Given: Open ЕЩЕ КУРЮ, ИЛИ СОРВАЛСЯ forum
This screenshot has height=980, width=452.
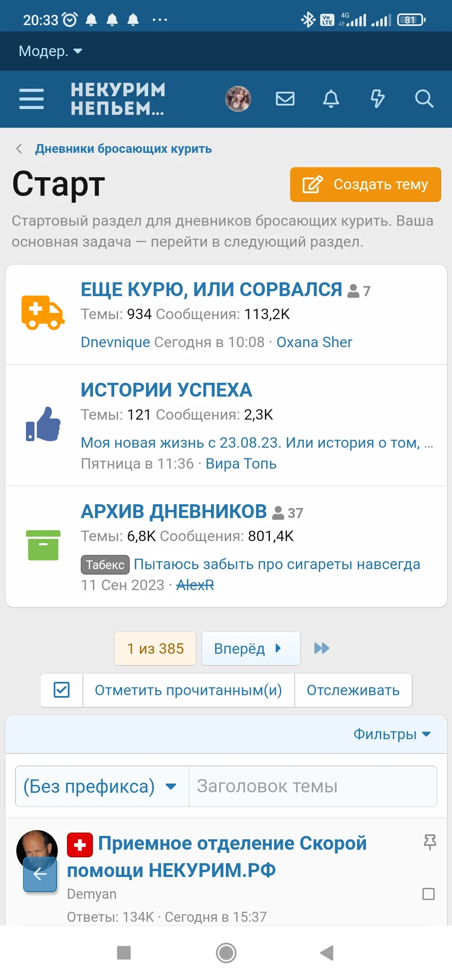Looking at the screenshot, I should 211,289.
